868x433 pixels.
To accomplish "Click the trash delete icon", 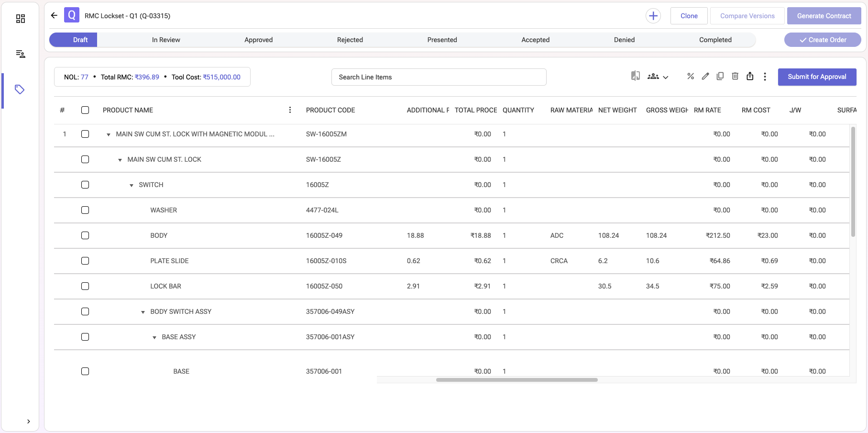I will [735, 77].
